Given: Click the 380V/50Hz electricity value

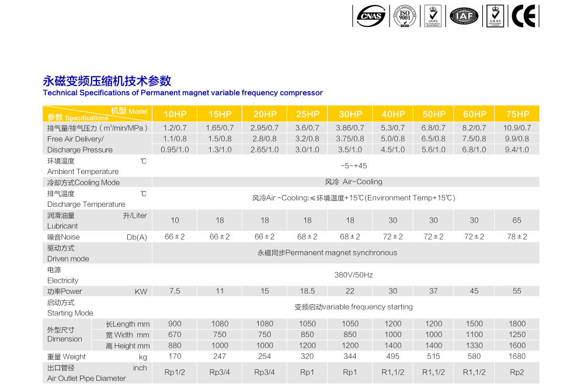Looking at the screenshot, I should [353, 275].
